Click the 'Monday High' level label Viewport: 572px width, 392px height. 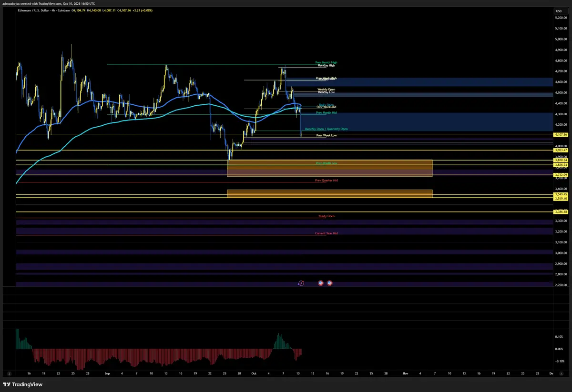coord(327,66)
